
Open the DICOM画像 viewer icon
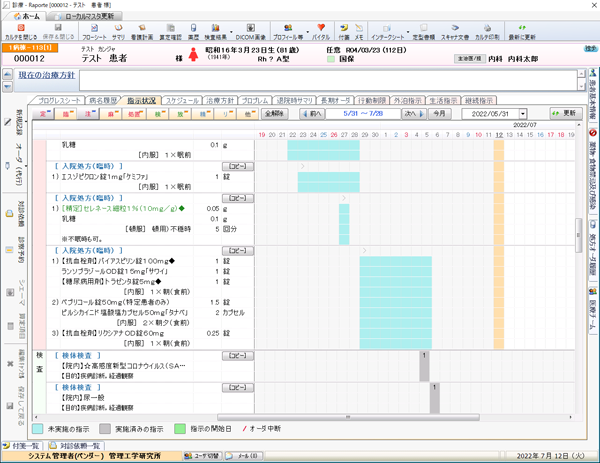coord(251,31)
